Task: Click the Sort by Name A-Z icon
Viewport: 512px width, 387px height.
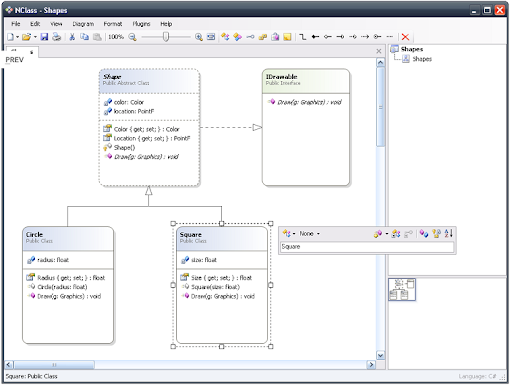Action: pyautogui.click(x=449, y=234)
